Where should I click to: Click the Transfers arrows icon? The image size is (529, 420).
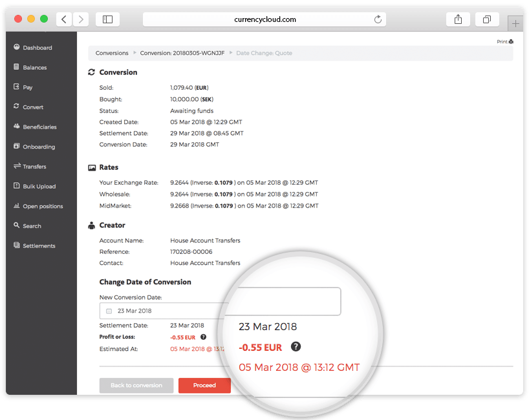pyautogui.click(x=17, y=165)
